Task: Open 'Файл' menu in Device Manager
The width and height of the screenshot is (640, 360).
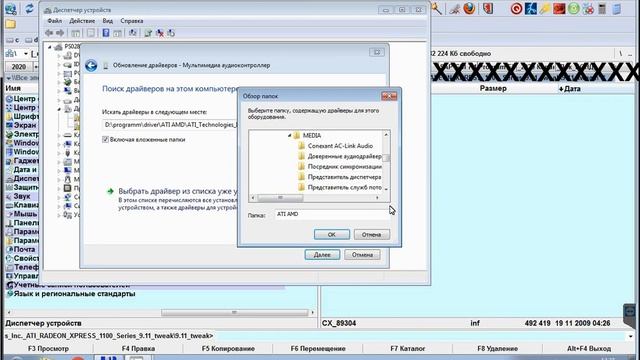Action: (x=55, y=21)
